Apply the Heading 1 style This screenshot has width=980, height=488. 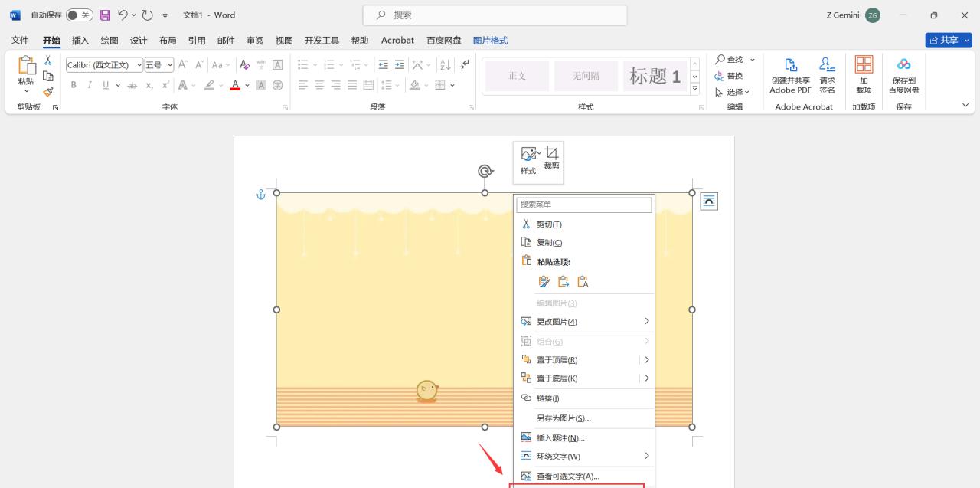[655, 76]
